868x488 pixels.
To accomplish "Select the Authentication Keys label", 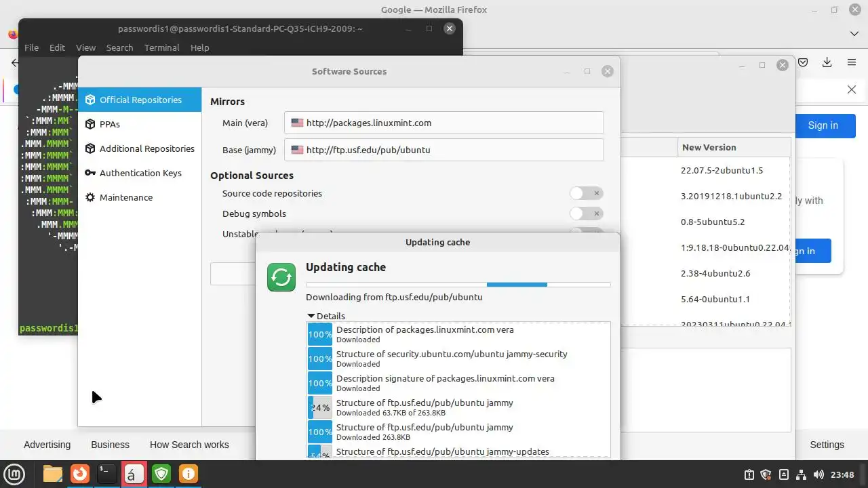I will coord(140,173).
